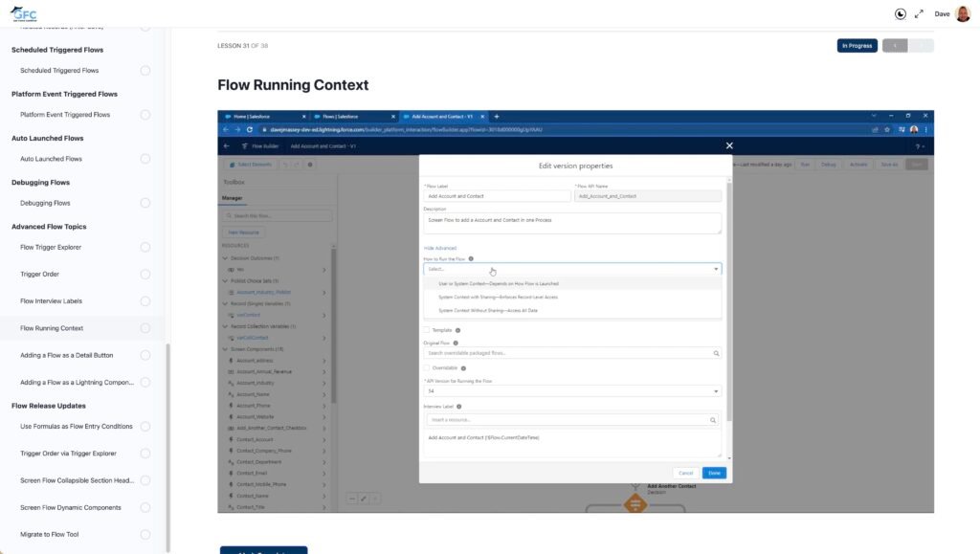The image size is (980, 554).
Task: Collapse the Picklist Choice Sets resource group
Action: click(x=226, y=281)
